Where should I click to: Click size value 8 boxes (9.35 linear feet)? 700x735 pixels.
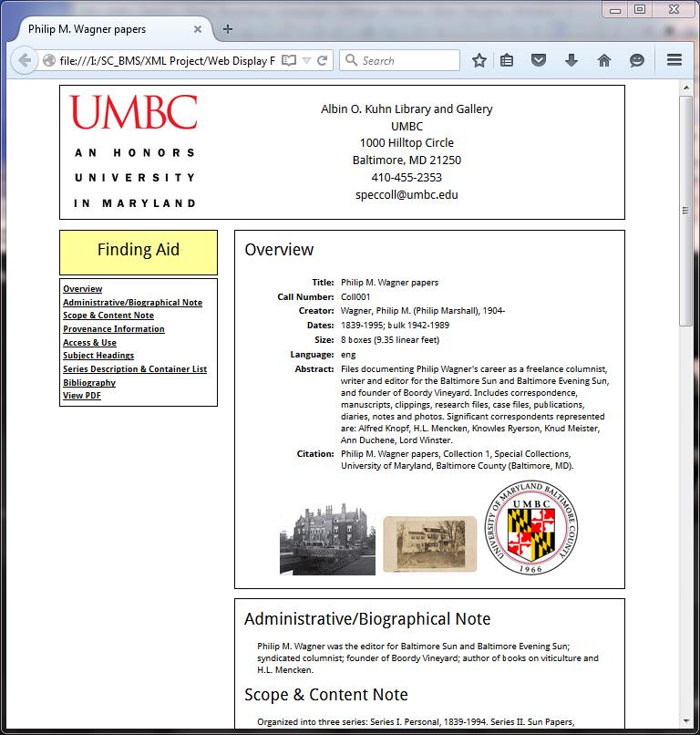pyautogui.click(x=390, y=340)
